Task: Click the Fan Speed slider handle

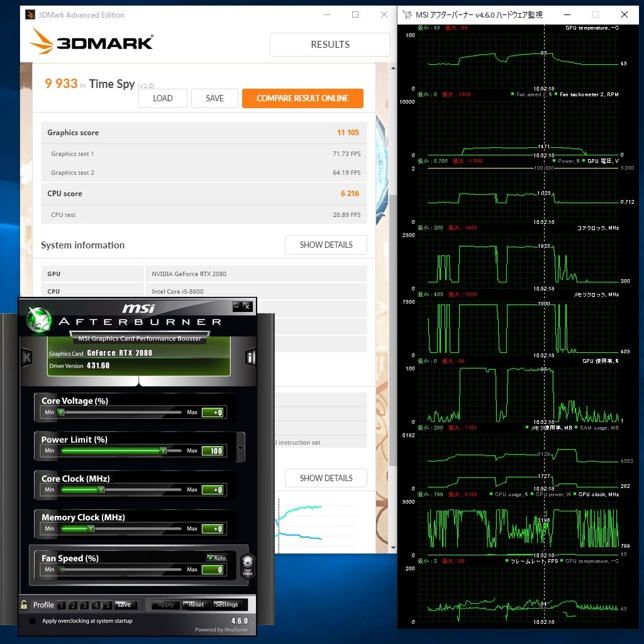Action: point(62,569)
